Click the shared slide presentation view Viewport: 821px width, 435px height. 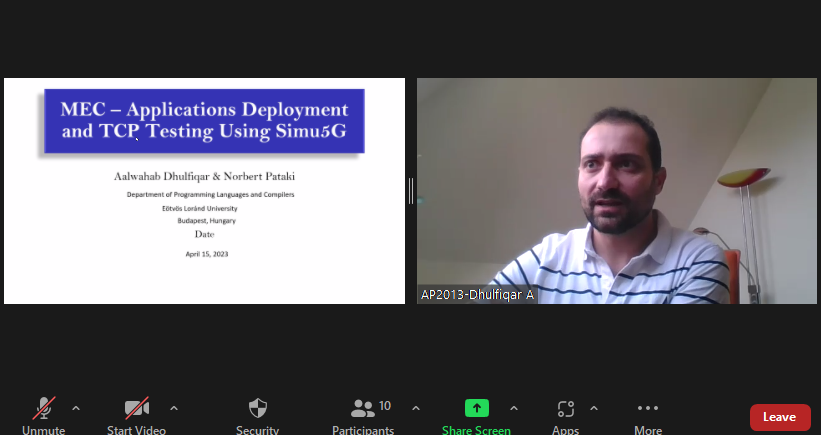[x=204, y=191]
